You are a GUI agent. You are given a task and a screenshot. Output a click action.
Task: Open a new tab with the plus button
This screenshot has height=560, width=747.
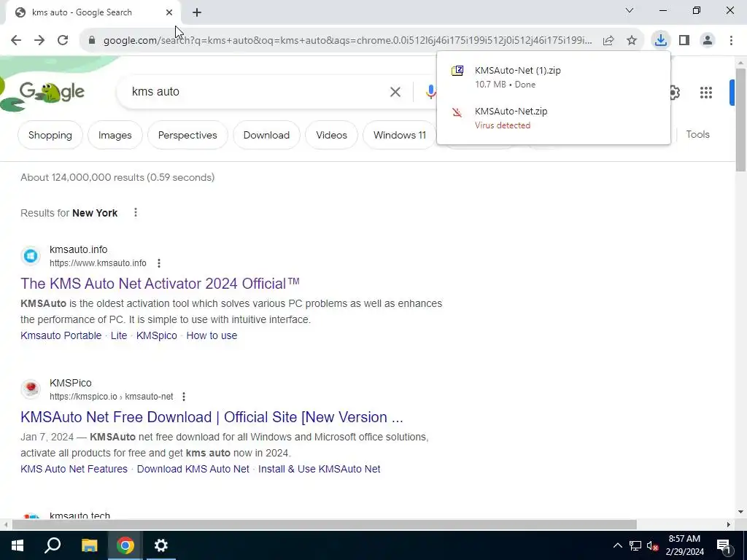[x=197, y=12]
